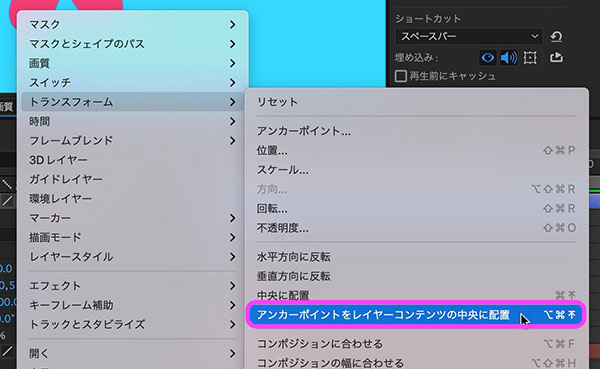Image resolution: width=600 pixels, height=369 pixels.
Task: Open the 描画モード submenu
Action: (x=132, y=237)
